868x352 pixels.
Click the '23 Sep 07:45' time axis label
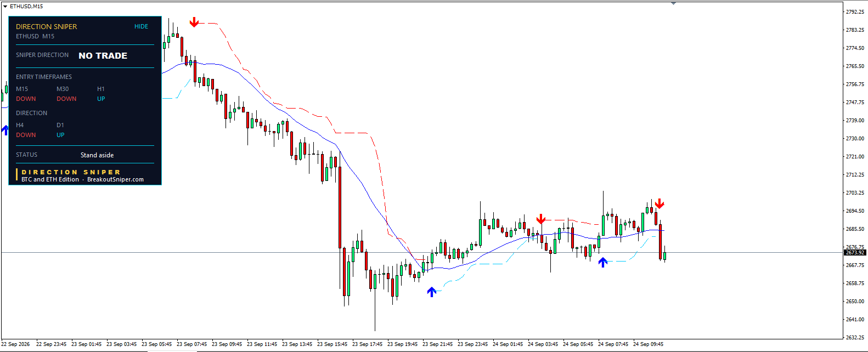click(191, 344)
